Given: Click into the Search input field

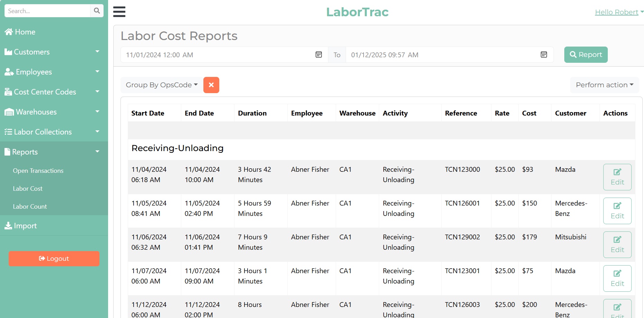Looking at the screenshot, I should tap(47, 11).
